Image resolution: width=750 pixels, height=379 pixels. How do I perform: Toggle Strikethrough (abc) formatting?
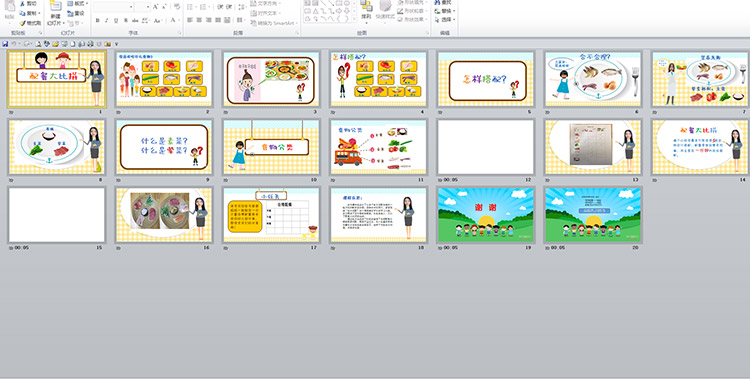click(135, 20)
